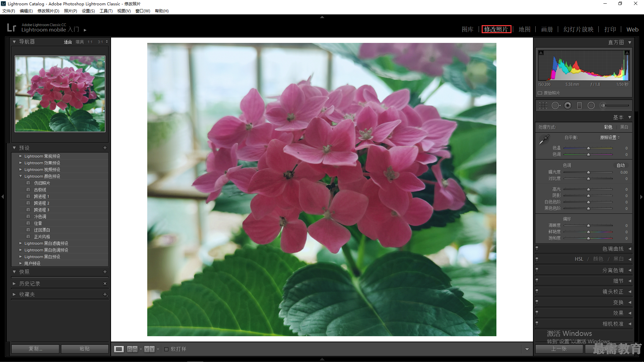Enable the 软打样 soft proofing checkbox
This screenshot has width=644, height=362.
166,349
